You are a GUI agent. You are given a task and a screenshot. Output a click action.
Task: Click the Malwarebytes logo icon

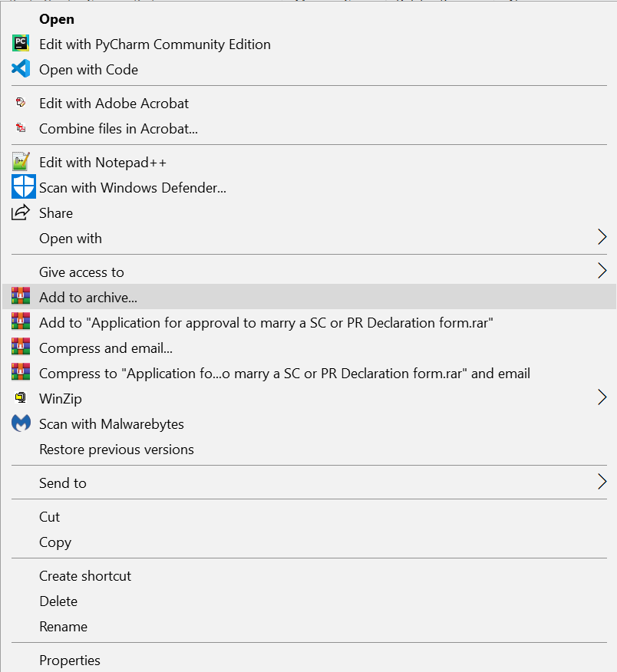point(21,423)
